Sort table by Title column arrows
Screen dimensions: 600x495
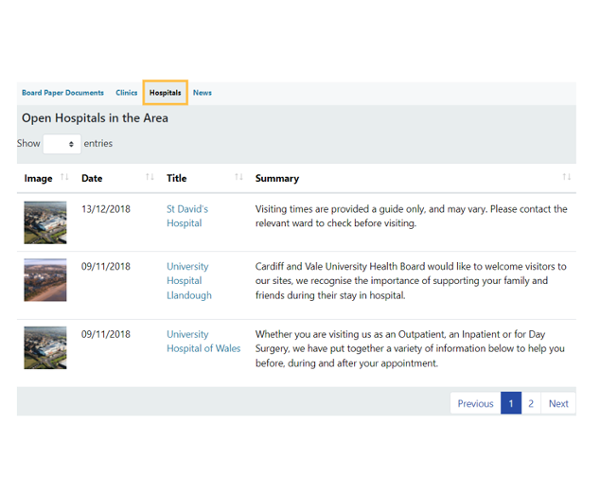239,177
